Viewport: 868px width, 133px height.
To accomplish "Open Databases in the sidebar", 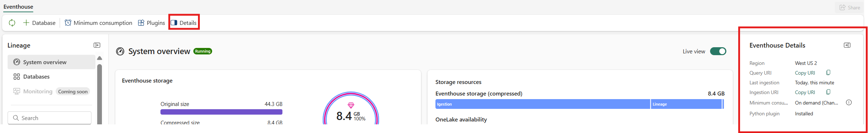I will point(51,76).
